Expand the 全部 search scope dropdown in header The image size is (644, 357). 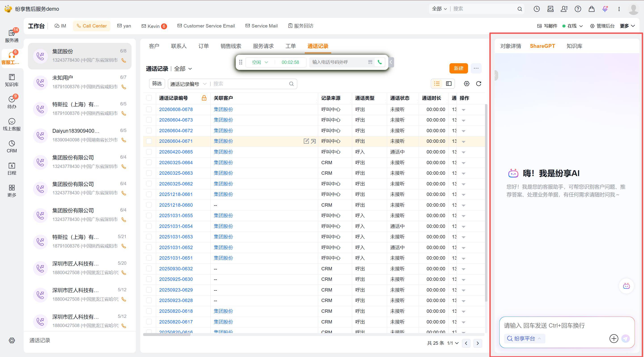[439, 9]
